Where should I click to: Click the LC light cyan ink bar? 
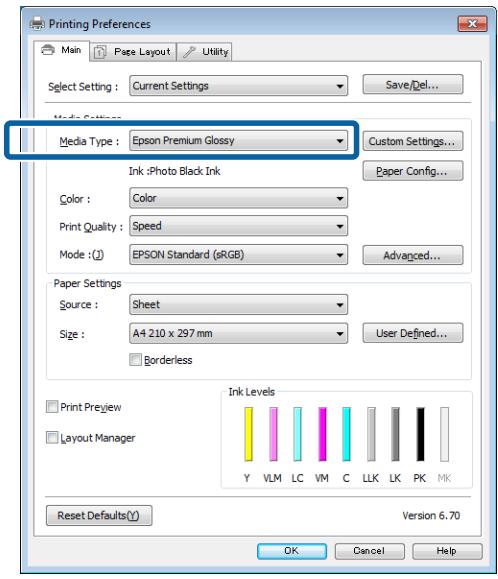298,434
